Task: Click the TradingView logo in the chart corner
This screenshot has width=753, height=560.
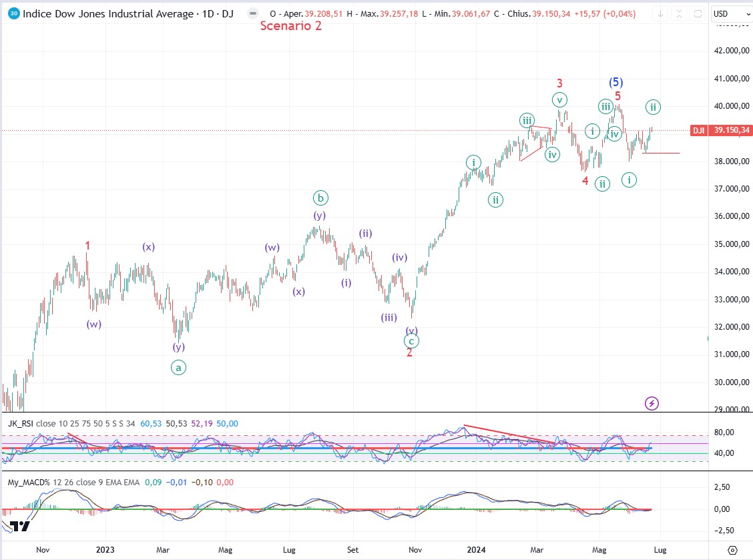Action: (x=20, y=526)
